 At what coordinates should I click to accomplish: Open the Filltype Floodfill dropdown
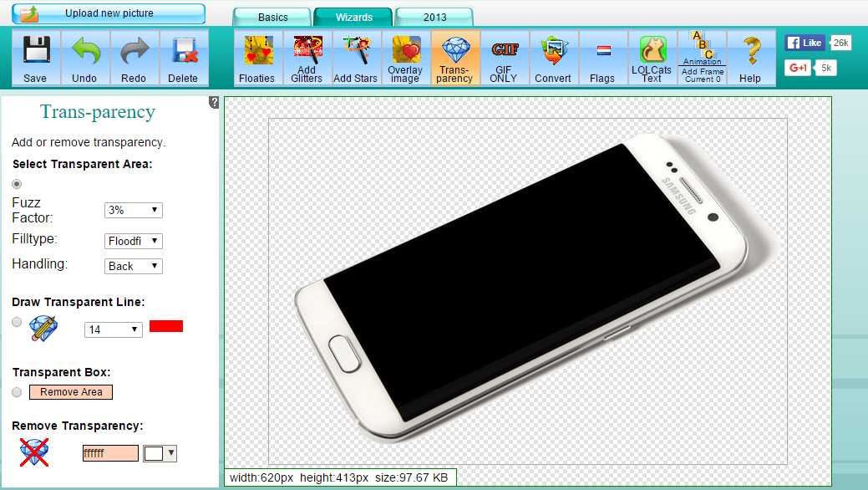[134, 241]
